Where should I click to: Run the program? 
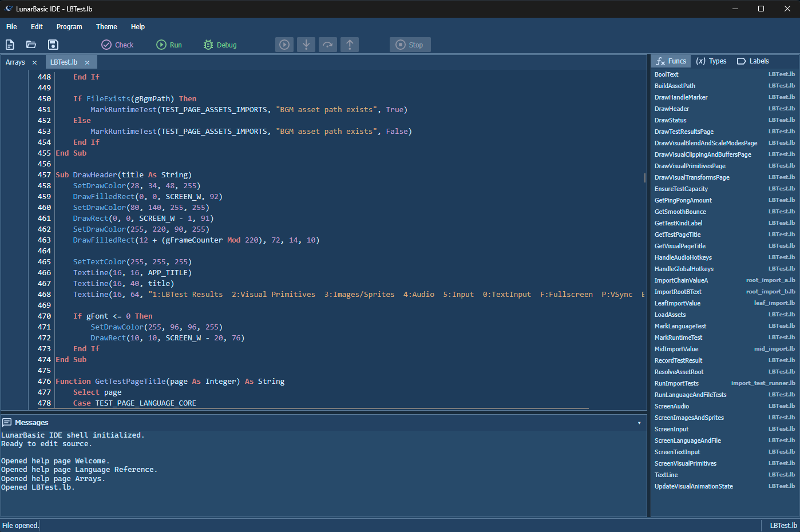point(168,44)
